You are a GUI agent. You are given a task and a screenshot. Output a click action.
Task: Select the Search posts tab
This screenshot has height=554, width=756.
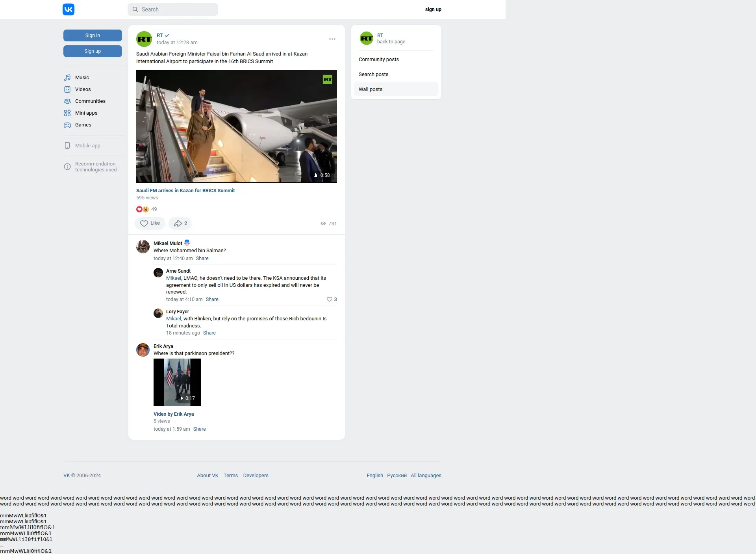click(373, 74)
